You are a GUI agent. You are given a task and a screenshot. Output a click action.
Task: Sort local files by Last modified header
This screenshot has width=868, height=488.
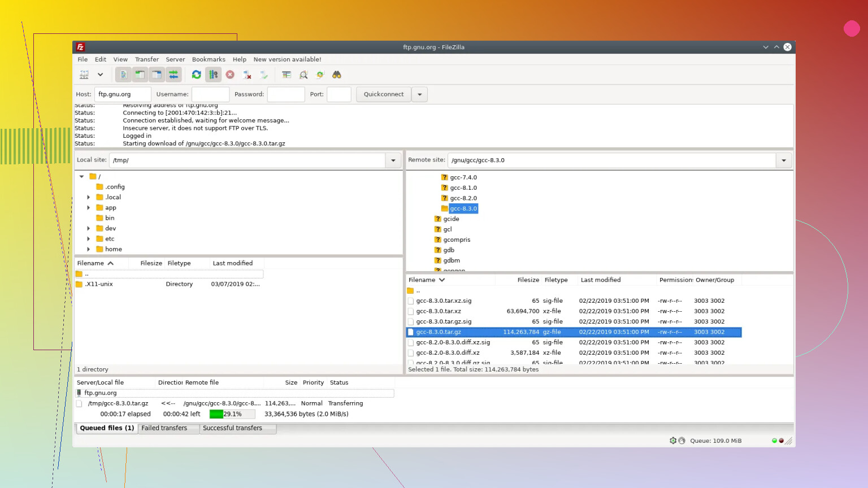(x=237, y=263)
